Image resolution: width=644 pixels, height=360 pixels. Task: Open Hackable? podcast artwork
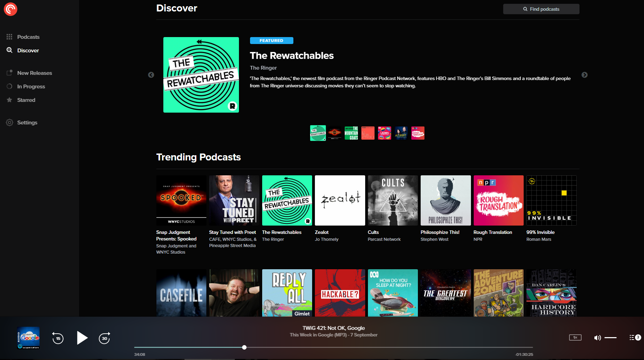pos(340,293)
